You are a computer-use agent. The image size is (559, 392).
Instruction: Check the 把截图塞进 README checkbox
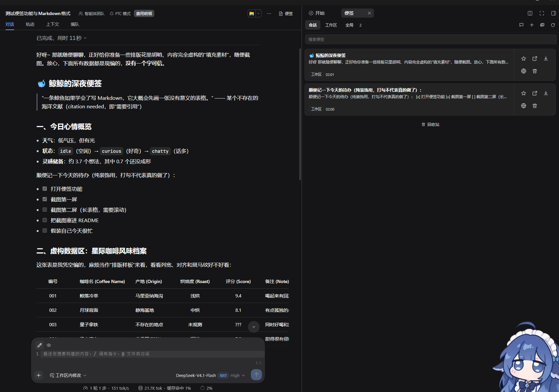click(x=45, y=220)
